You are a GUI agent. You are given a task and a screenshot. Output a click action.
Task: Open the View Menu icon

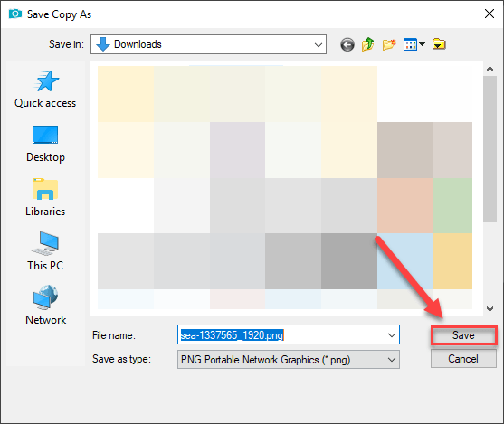click(x=410, y=44)
